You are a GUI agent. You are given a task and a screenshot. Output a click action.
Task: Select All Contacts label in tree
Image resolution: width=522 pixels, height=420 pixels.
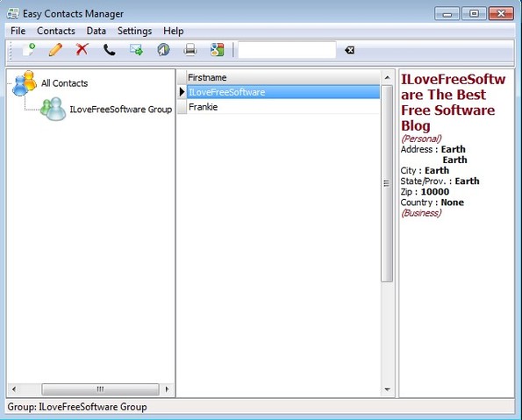click(65, 83)
